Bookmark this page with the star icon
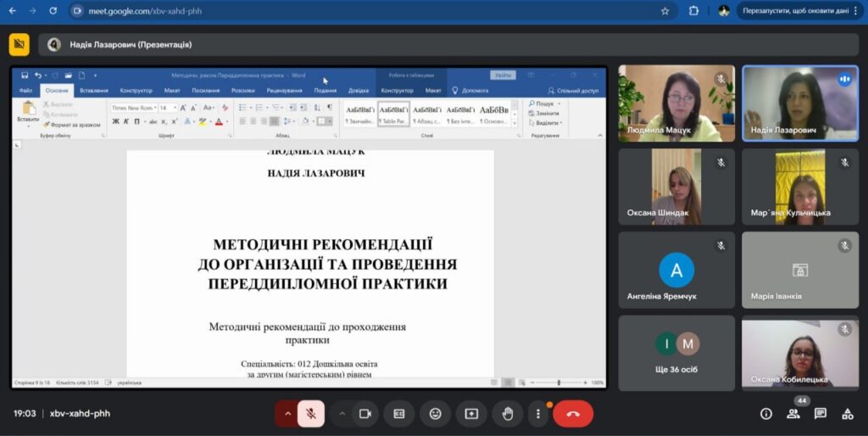 click(x=665, y=11)
